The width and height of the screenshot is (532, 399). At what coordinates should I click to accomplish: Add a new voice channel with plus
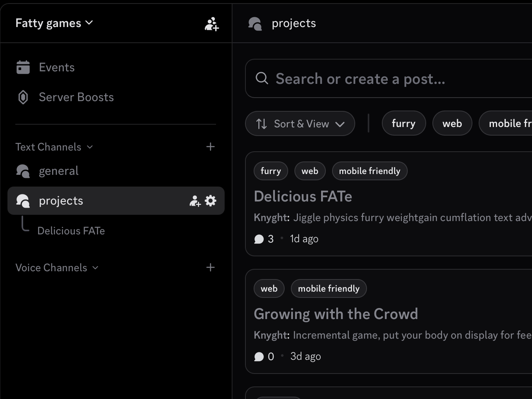tap(211, 267)
